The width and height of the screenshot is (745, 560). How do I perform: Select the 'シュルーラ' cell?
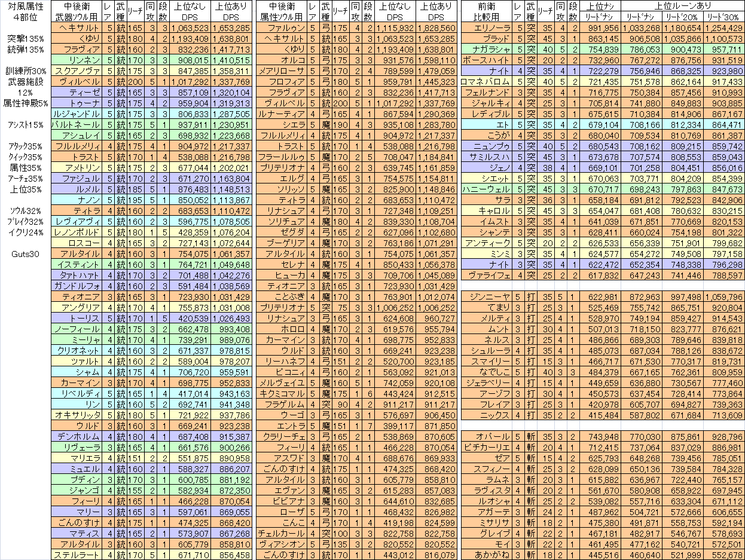[487, 350]
